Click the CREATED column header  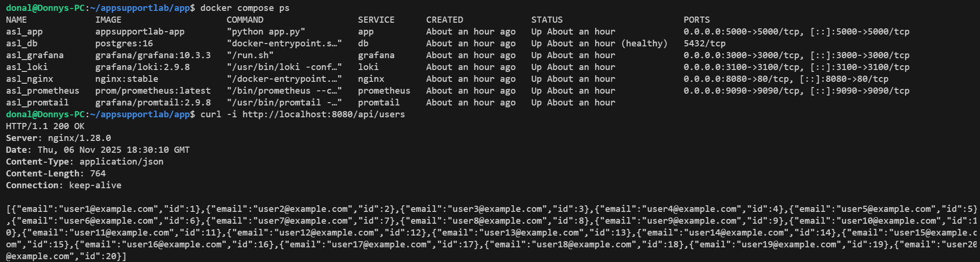[x=445, y=20]
